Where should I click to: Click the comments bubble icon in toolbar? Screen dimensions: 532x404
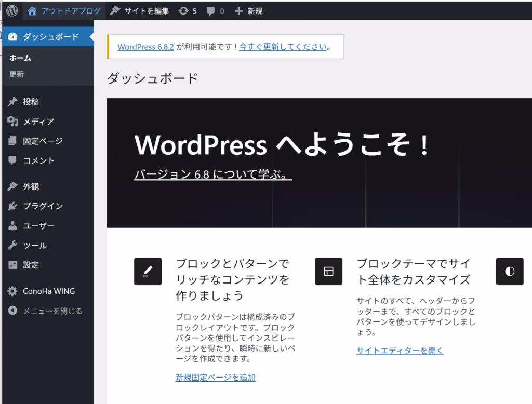pos(211,11)
